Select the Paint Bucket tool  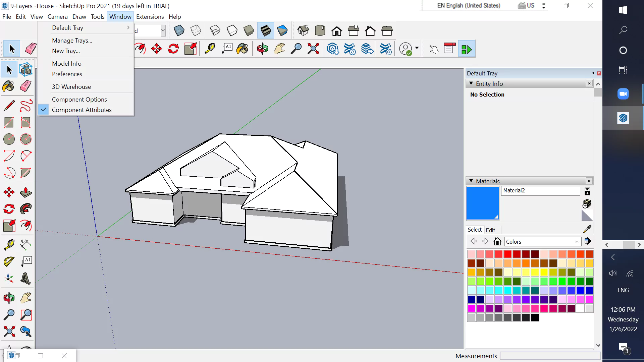point(8,86)
